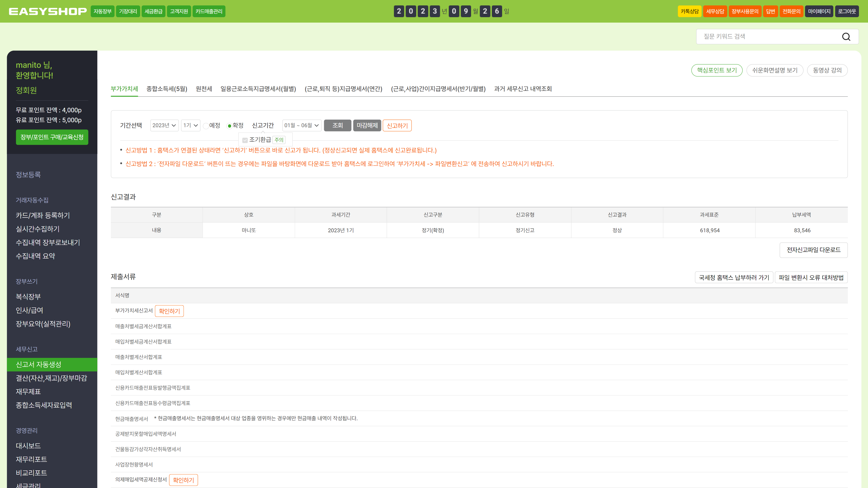Open 비교리포트 in sidebar
This screenshot has width=868, height=488.
pos(31,473)
